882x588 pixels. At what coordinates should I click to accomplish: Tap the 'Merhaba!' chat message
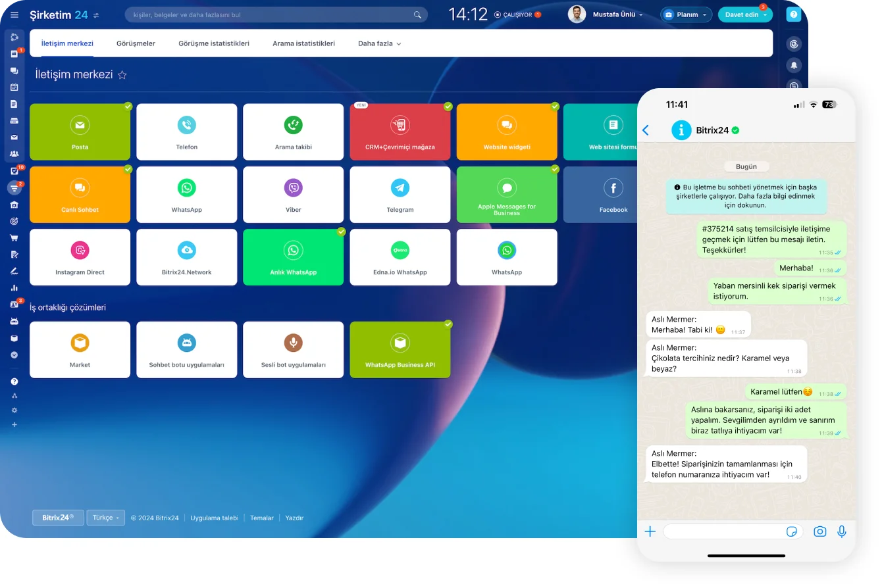tap(810, 268)
